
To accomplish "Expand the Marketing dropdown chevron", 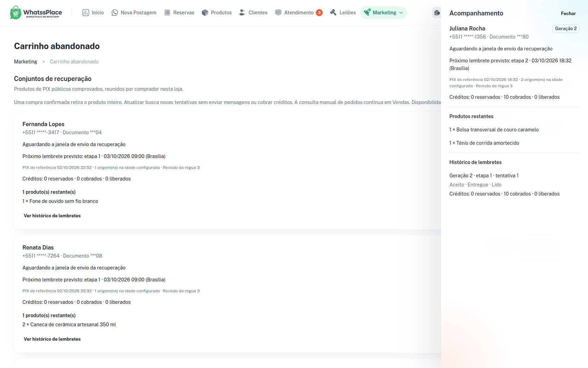I will [x=401, y=13].
